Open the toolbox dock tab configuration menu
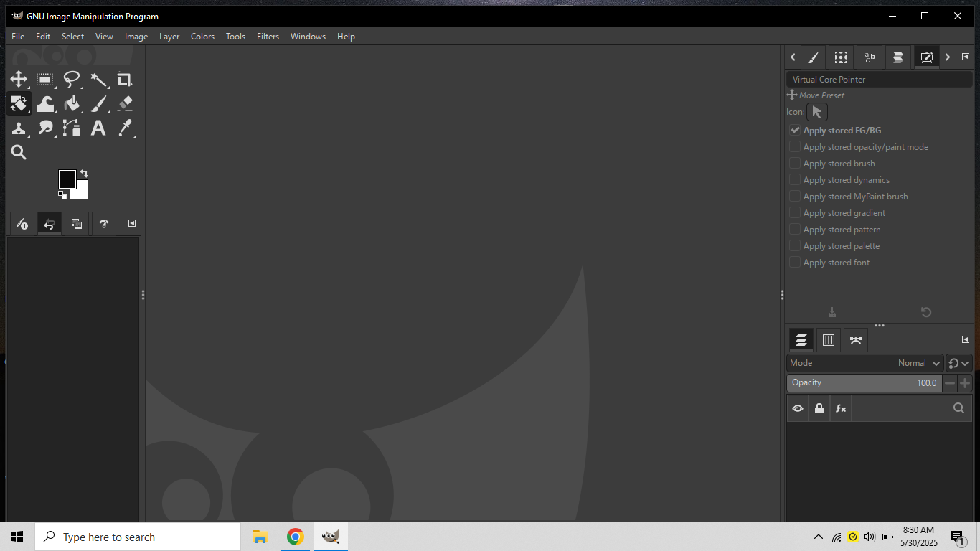The height and width of the screenshot is (551, 980). (x=132, y=223)
